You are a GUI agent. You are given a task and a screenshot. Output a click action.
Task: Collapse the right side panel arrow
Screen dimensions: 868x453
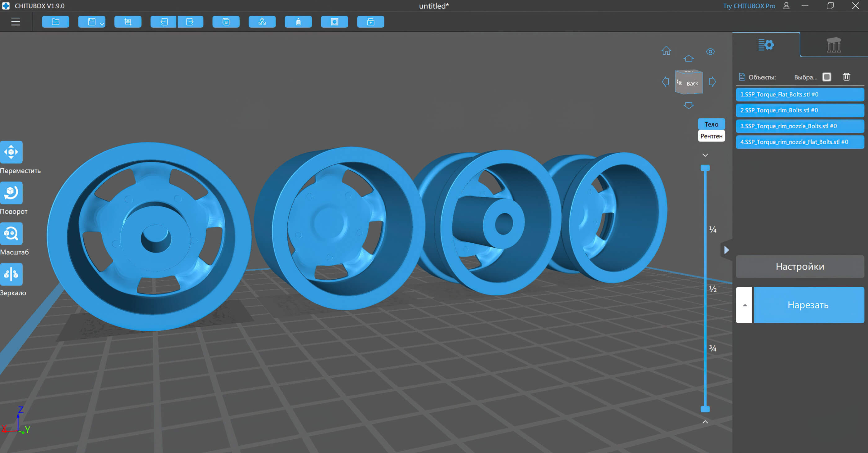click(x=726, y=250)
